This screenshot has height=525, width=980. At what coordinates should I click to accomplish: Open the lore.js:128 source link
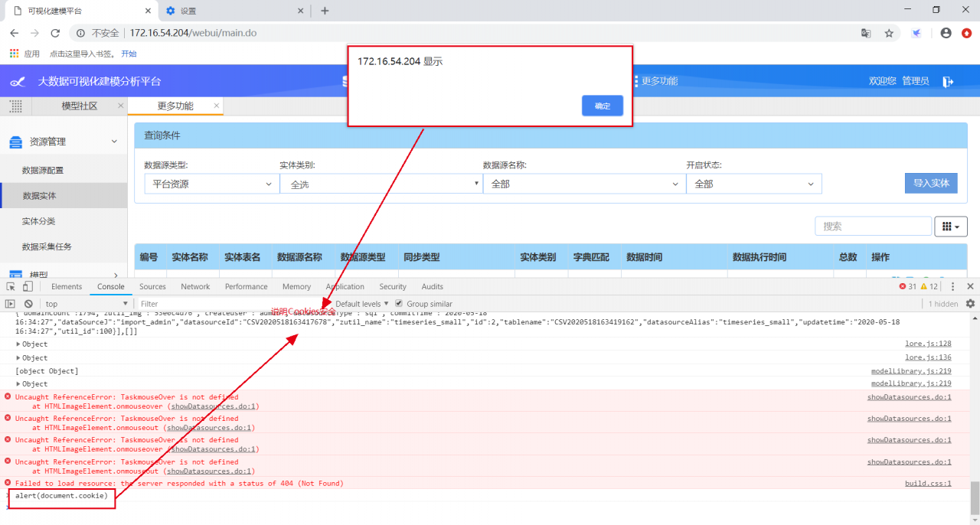tap(928, 344)
